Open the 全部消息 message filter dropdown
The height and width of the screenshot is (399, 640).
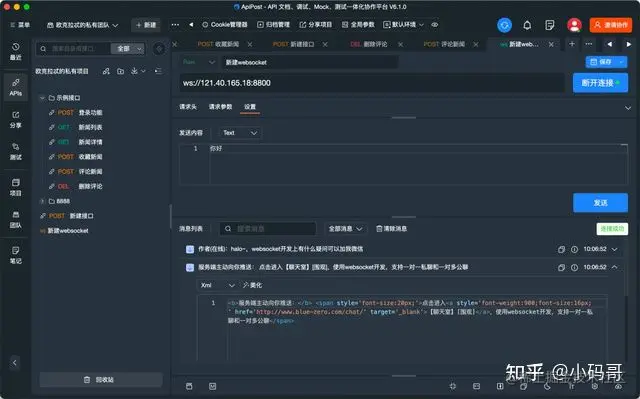point(345,228)
